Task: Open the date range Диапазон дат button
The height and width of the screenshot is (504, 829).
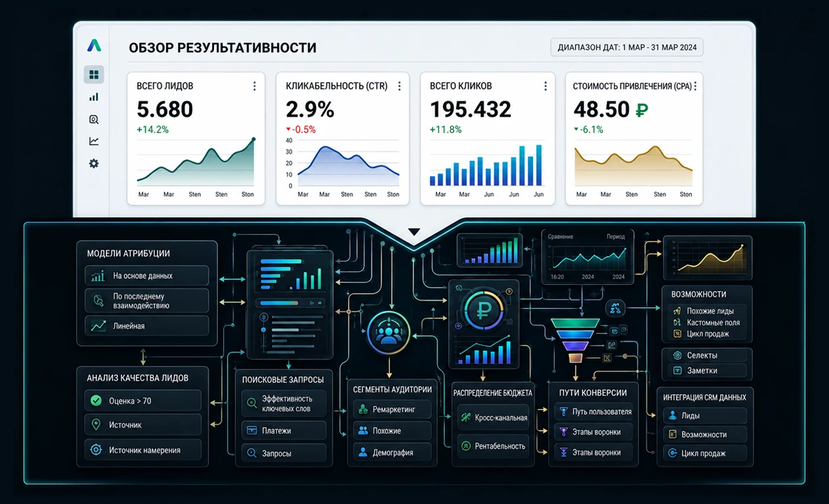Action: click(x=627, y=48)
